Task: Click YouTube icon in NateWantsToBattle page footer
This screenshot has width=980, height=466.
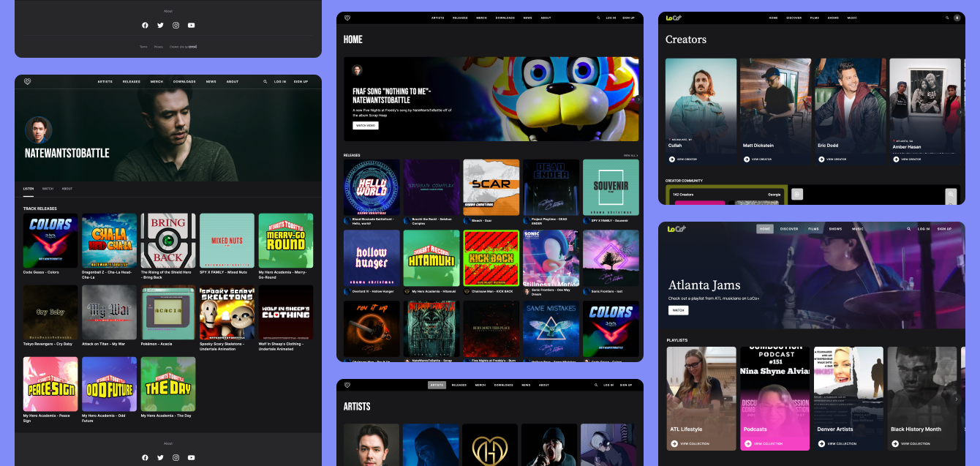Action: tap(191, 457)
